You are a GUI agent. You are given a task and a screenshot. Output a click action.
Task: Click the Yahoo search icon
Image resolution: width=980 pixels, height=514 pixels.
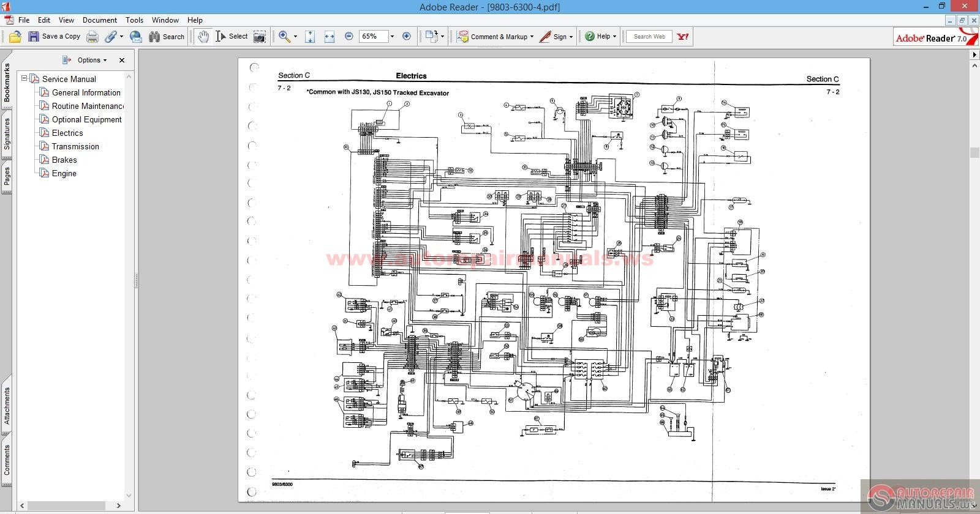click(x=683, y=37)
